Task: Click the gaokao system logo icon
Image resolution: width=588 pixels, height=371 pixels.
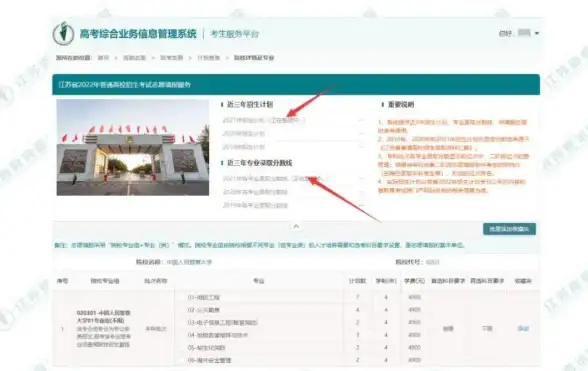Action: (x=63, y=33)
